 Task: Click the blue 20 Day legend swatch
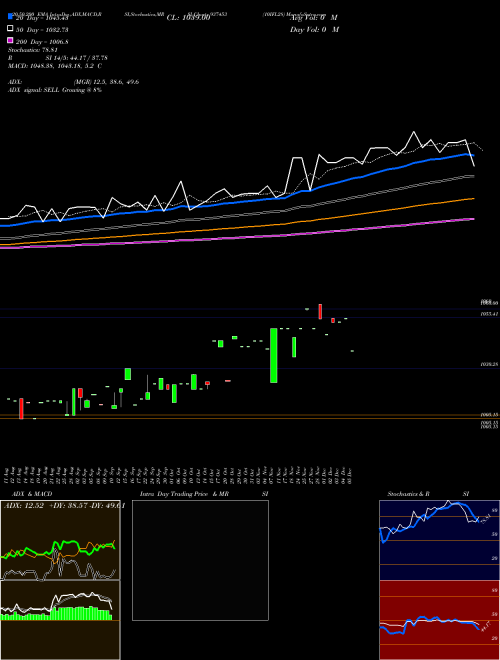(x=11, y=16)
